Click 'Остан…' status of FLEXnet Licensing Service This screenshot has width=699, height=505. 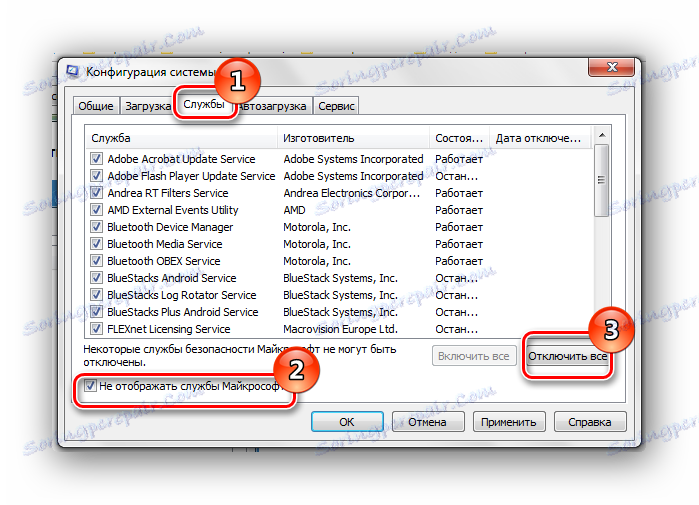(x=456, y=328)
